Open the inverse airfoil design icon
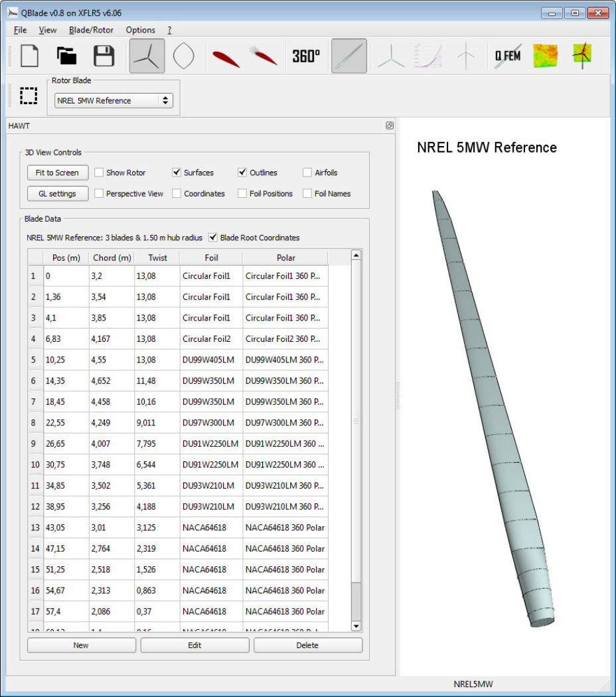The height and width of the screenshot is (697, 616). pos(264,56)
